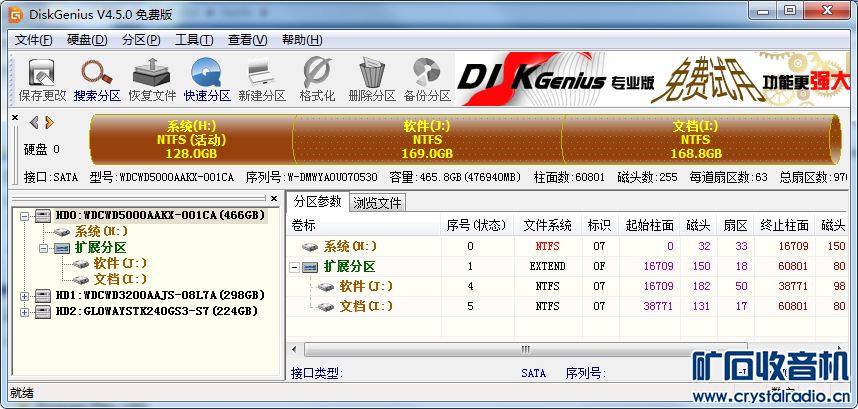Viewport: 858px width, 409px height.
Task: Select the 文档(I:) 168.8GB partition bar
Action: coord(696,140)
